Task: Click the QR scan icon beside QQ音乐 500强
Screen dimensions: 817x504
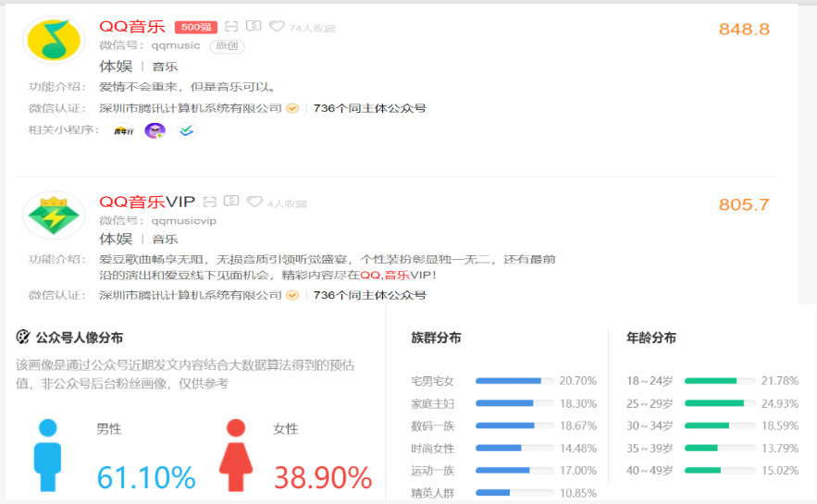Action: point(231,27)
